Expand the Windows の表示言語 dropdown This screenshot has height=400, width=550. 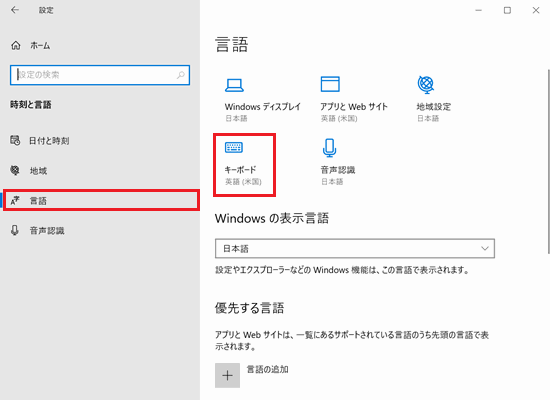point(355,248)
